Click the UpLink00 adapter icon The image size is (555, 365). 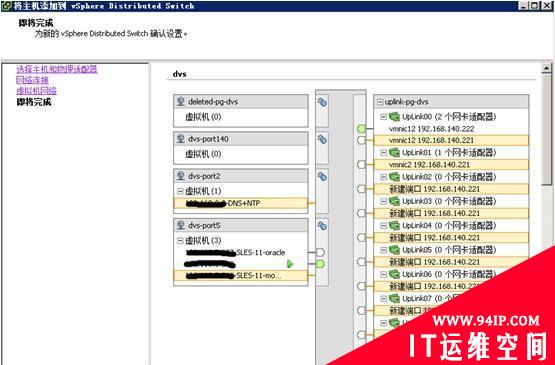pos(394,116)
